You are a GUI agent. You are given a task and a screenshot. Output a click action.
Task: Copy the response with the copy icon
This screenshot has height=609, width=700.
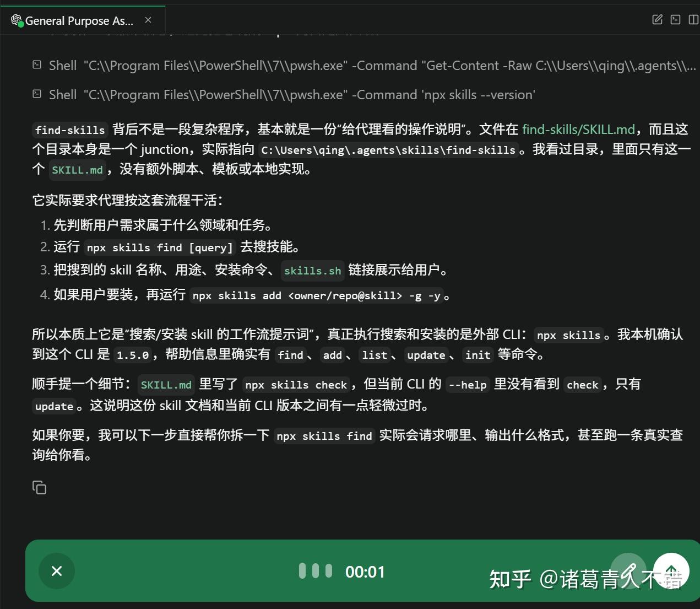click(39, 488)
